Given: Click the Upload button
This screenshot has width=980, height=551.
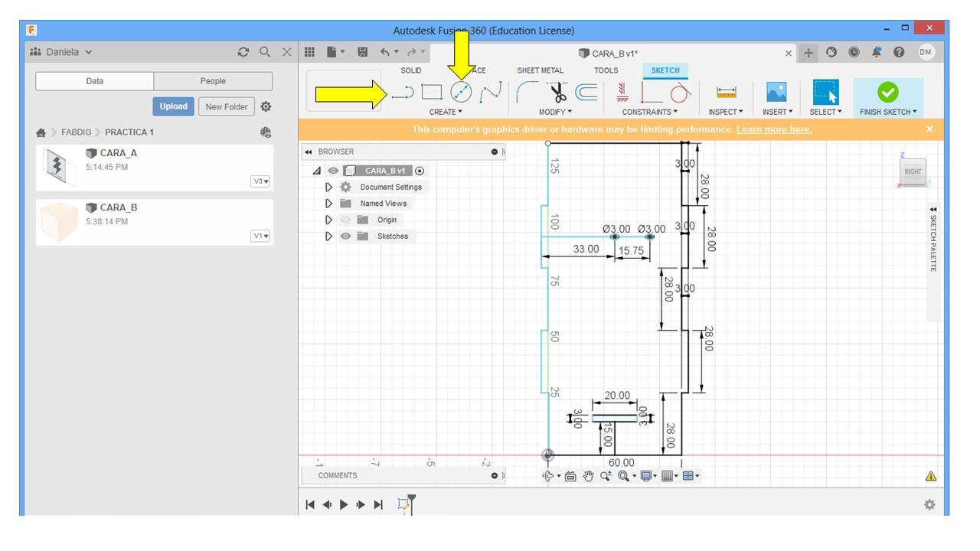Looking at the screenshot, I should click(x=173, y=106).
